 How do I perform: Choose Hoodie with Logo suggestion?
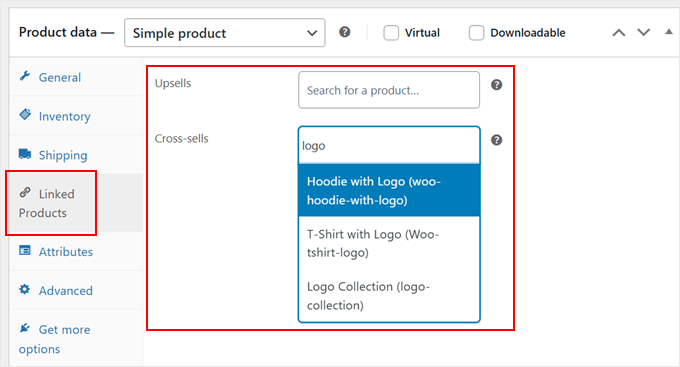[x=389, y=190]
